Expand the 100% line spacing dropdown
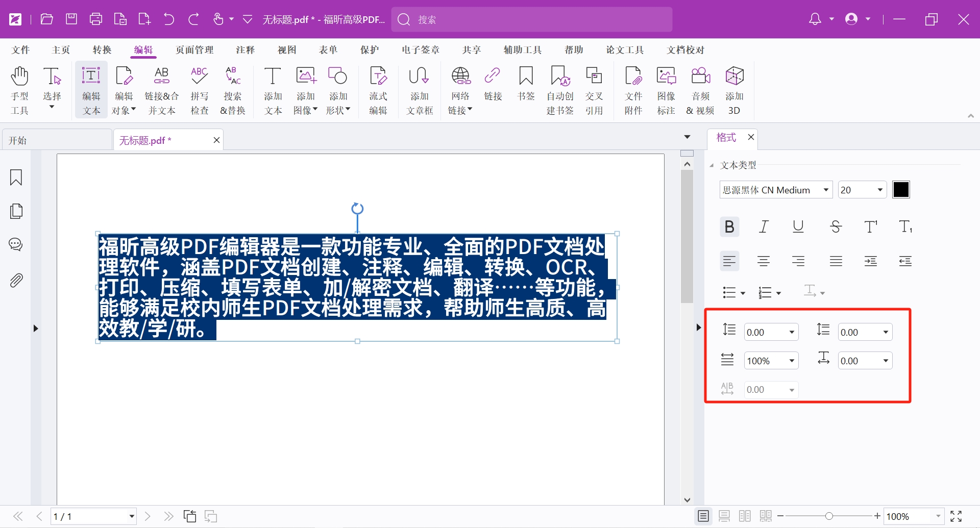Image resolution: width=980 pixels, height=528 pixels. 771,361
